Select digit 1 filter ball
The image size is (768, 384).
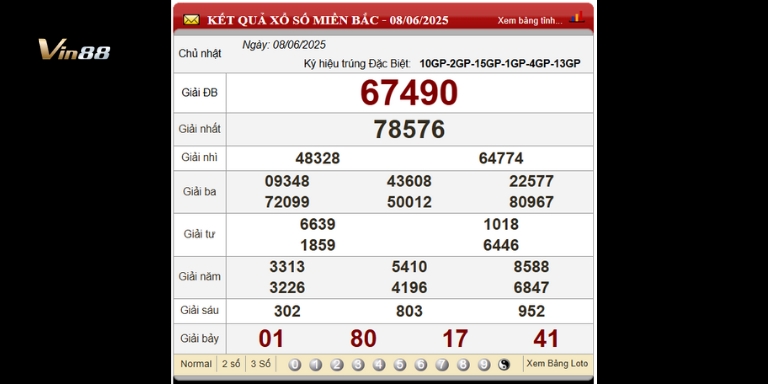click(x=315, y=364)
